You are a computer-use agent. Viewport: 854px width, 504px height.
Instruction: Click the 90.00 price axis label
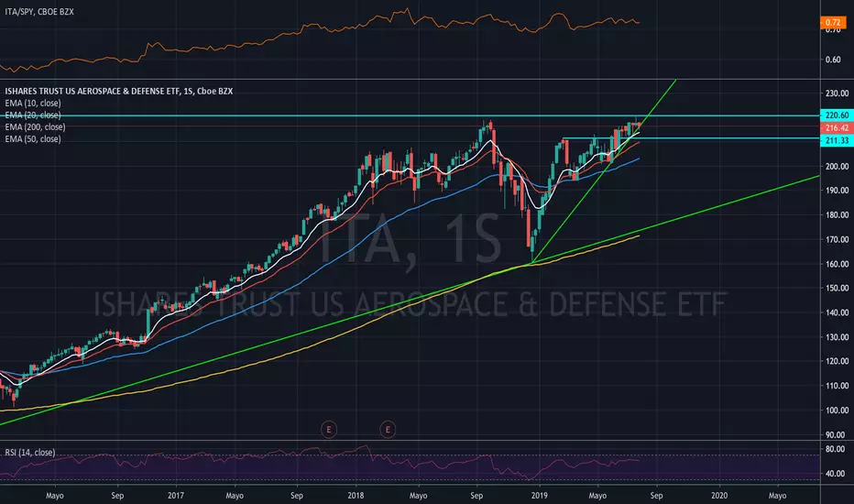[836, 434]
